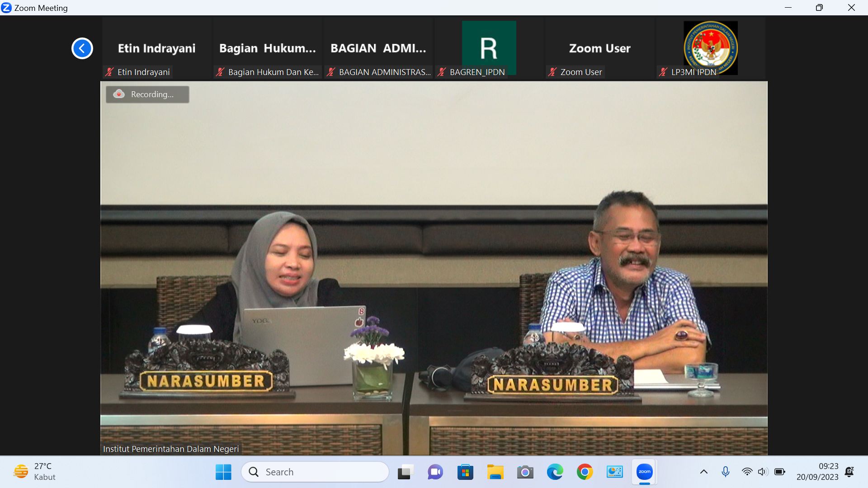Open the monitor app icon in the taskbar

click(614, 472)
